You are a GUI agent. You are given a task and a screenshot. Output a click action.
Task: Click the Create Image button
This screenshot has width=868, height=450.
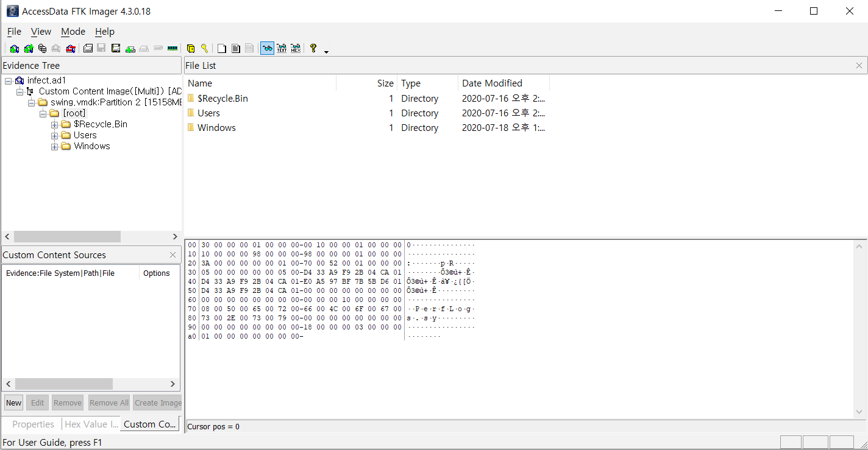(x=157, y=403)
